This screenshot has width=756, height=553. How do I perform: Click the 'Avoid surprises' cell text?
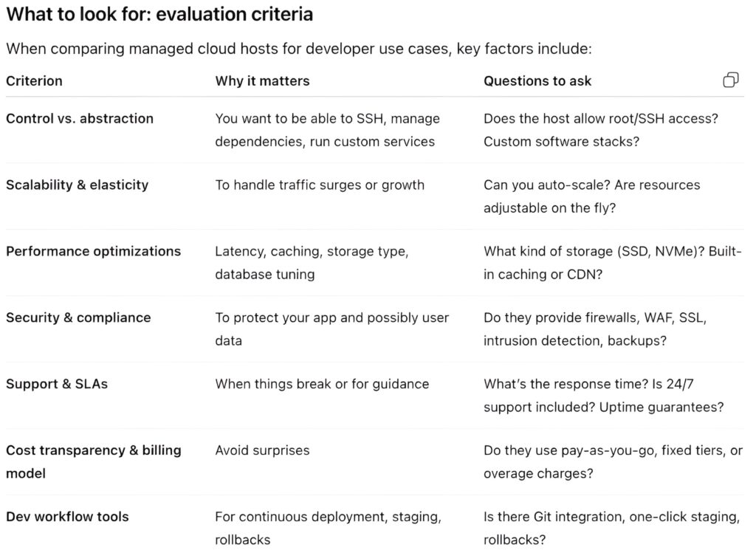[262, 450]
